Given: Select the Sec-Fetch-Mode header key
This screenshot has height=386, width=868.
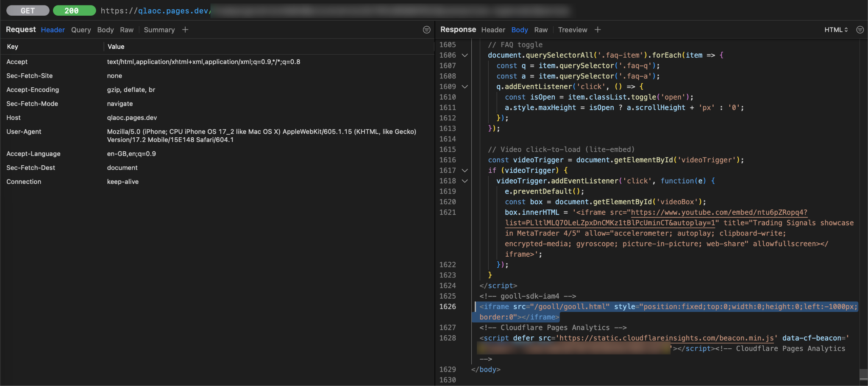Looking at the screenshot, I should point(32,104).
